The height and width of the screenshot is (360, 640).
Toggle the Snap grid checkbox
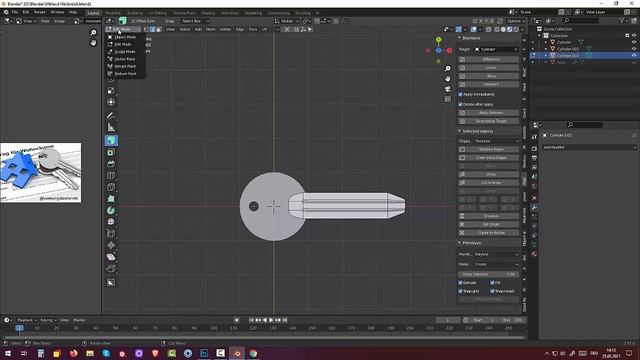pos(460,291)
